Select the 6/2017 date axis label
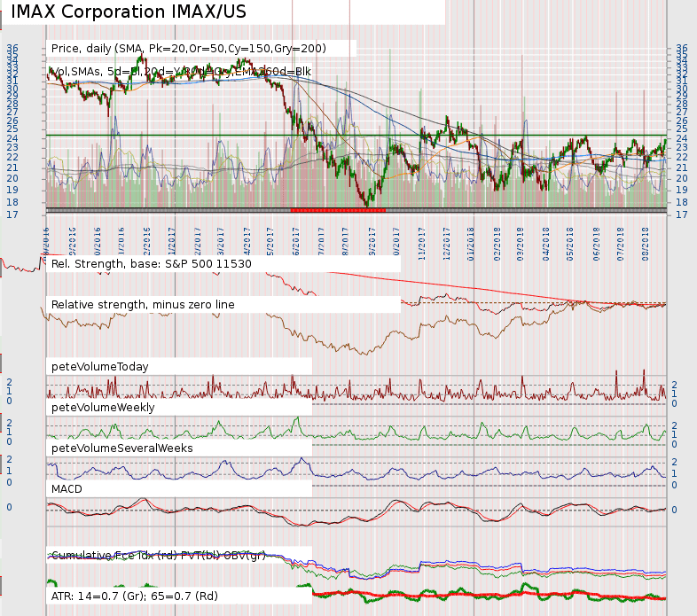Viewport: 697px width, 616px height. [x=295, y=241]
